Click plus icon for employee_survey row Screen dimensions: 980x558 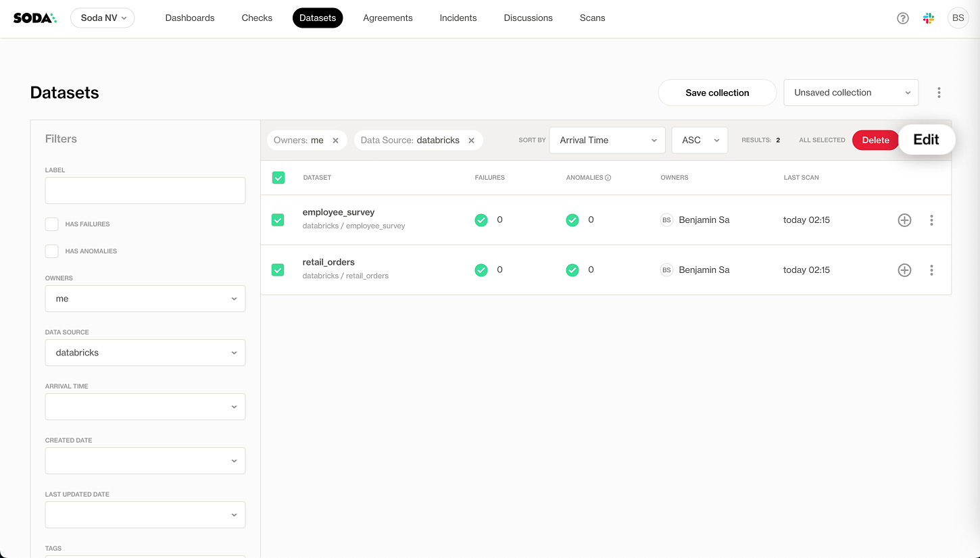904,220
